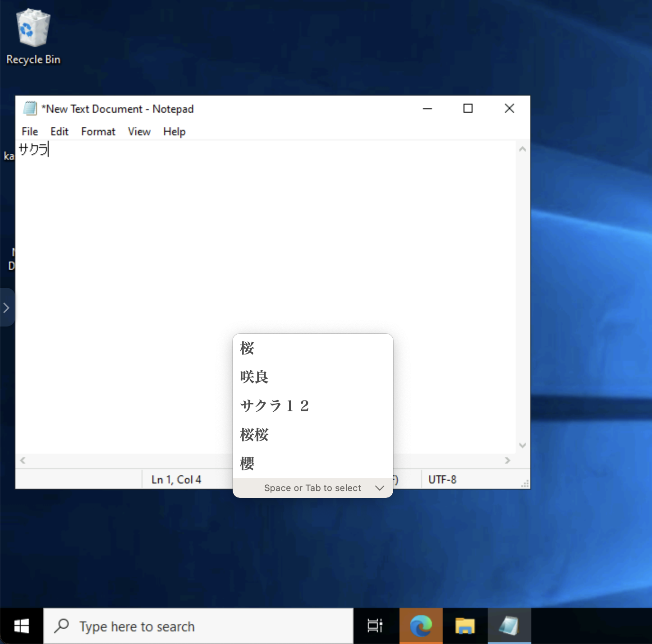Launch Microsoft Edge from the taskbar
Screen dimensions: 652x644
click(x=420, y=626)
